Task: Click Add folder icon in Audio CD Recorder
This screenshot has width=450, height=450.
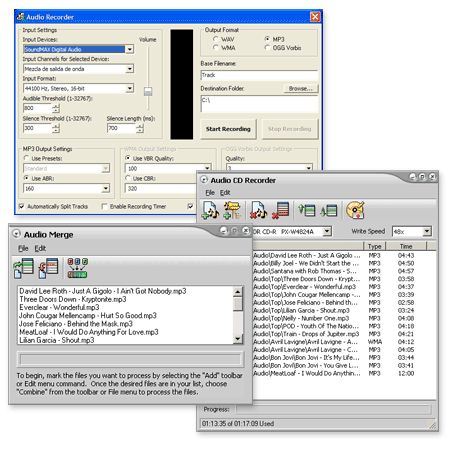Action: point(232,211)
